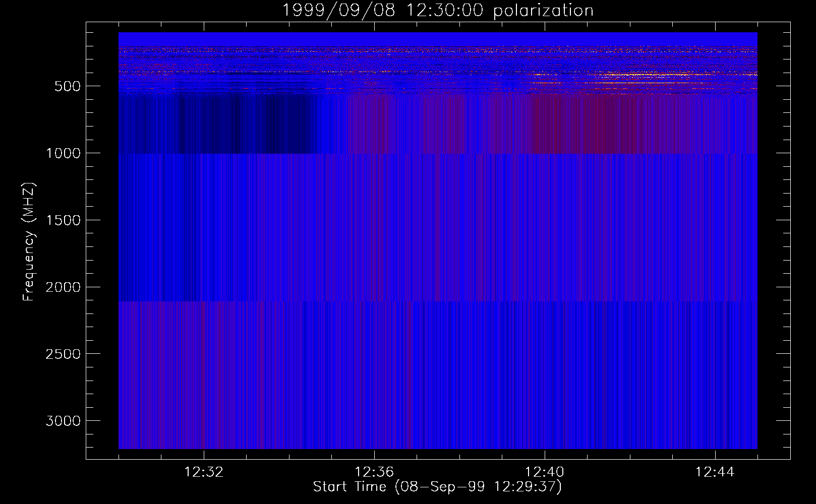Click the 12:40 time tick label
The height and width of the screenshot is (504, 816).
coord(545,472)
